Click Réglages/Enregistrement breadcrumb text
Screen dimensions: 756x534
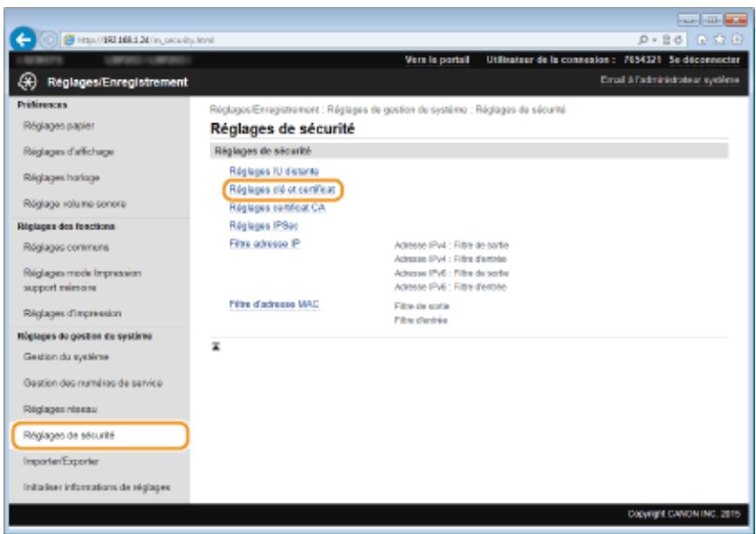pyautogui.click(x=264, y=110)
